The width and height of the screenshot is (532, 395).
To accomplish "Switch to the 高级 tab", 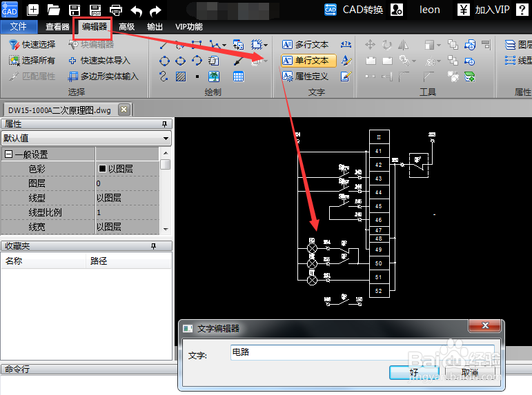I will click(x=126, y=27).
